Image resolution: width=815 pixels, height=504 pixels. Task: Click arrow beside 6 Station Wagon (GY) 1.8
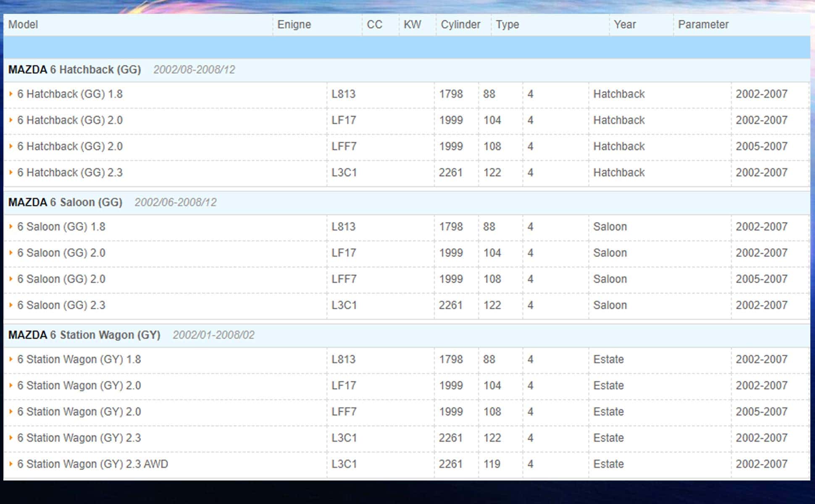11,360
